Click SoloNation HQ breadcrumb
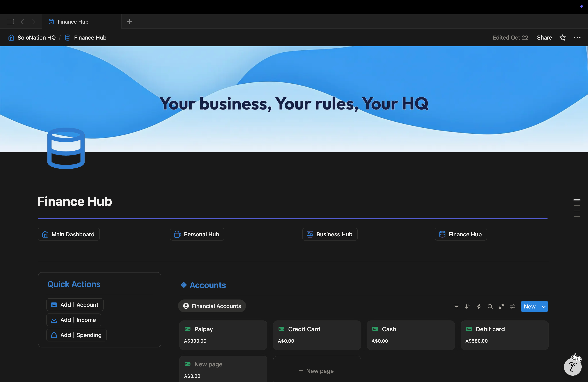 tap(36, 38)
